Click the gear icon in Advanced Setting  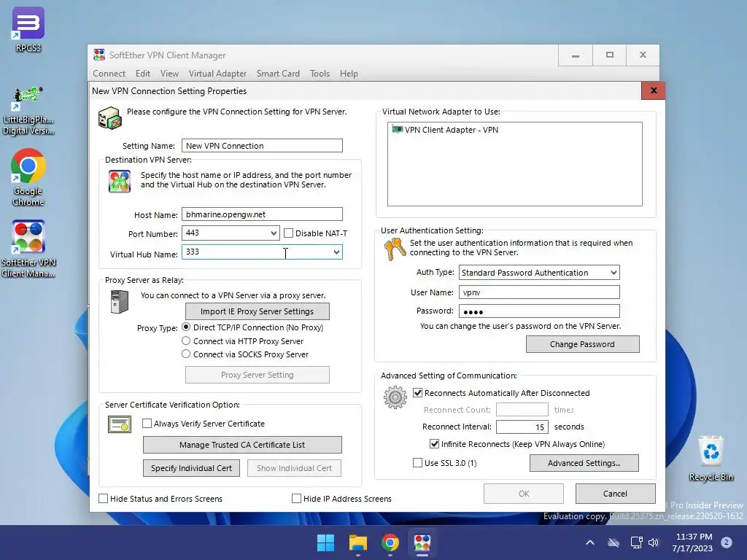pyautogui.click(x=395, y=397)
